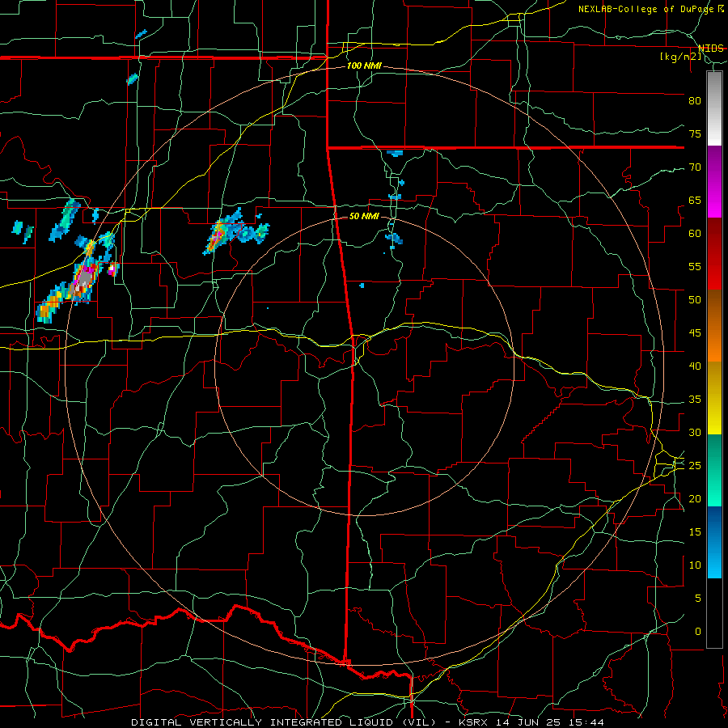This screenshot has width=728, height=728.
Task: Select the brown segment of color bar
Action: coord(714,308)
